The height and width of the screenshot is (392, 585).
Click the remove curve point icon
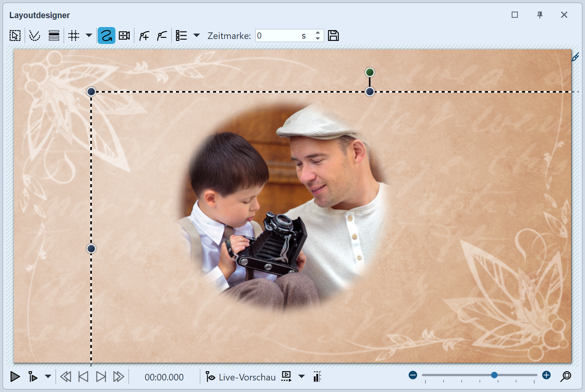point(162,35)
